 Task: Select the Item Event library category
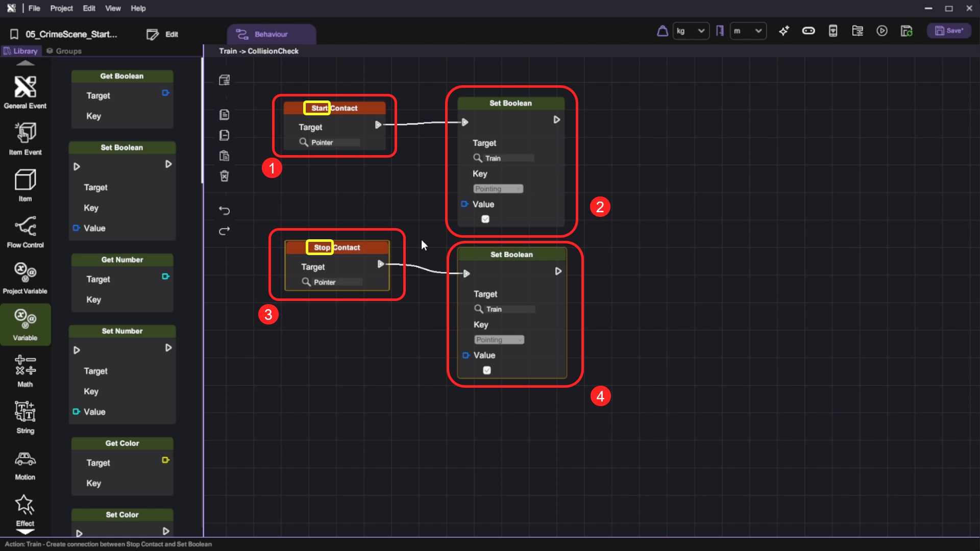coord(25,139)
